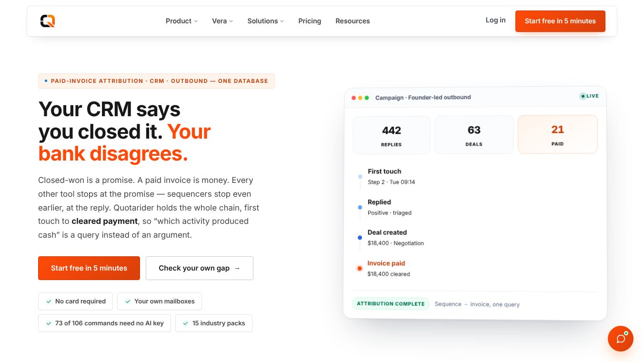This screenshot has height=362, width=644.
Task: Click hero Start free in 5 minutes button
Action: coord(89,268)
